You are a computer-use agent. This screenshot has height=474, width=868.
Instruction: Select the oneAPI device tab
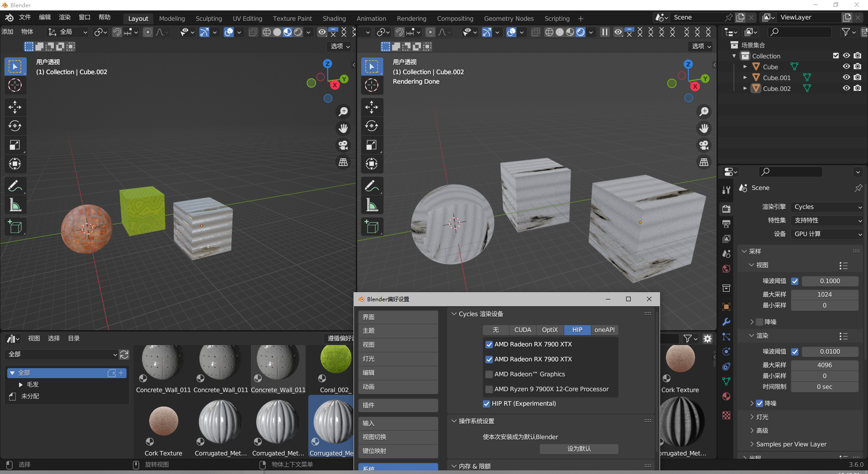(x=604, y=330)
